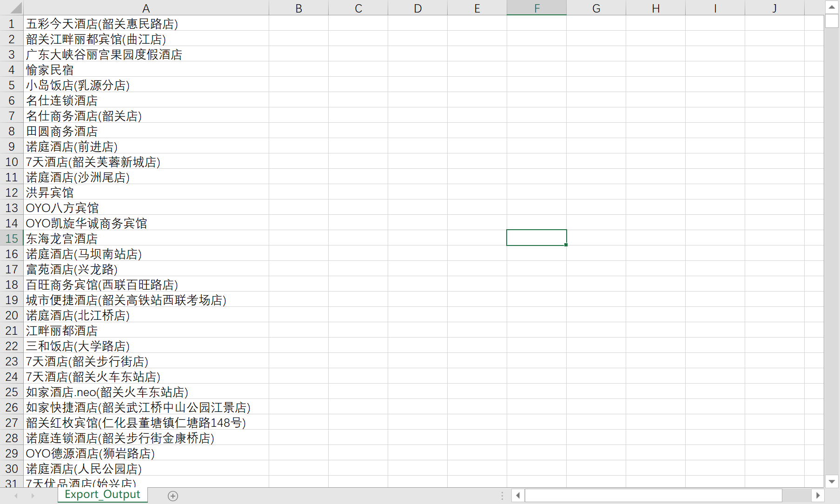Select cell with 7天酒店(韶关火车东站店)

coord(146,377)
